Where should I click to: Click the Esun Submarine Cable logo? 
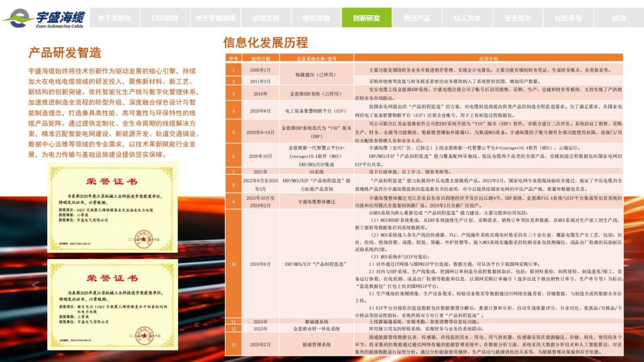[44, 19]
